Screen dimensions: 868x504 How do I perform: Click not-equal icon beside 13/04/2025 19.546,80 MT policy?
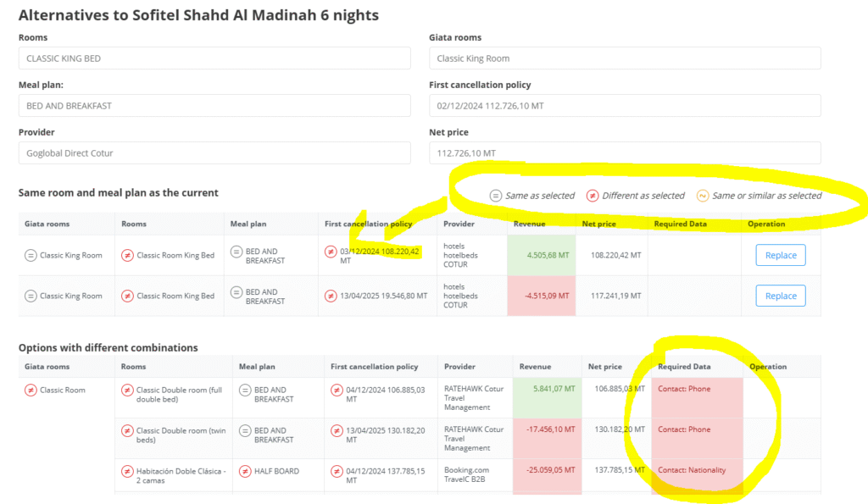[x=331, y=296]
